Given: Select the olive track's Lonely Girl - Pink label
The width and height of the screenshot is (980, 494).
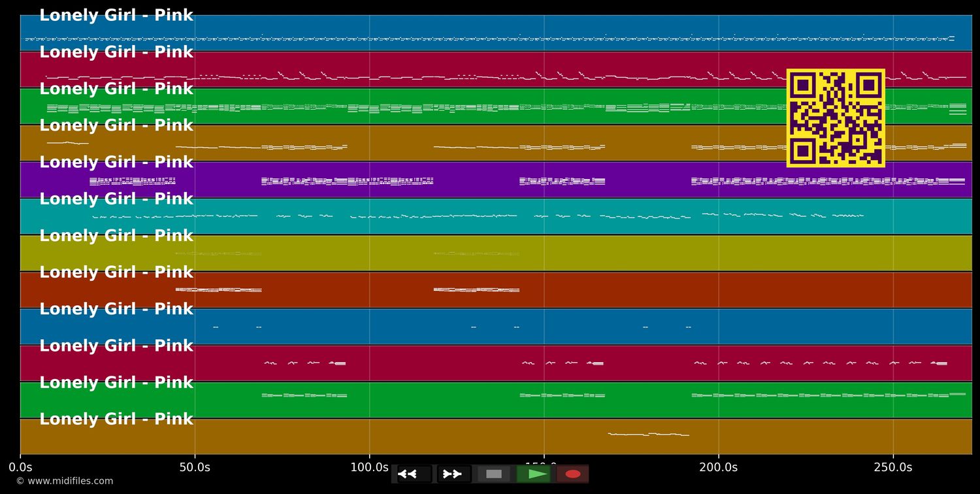Looking at the screenshot, I should point(116,236).
